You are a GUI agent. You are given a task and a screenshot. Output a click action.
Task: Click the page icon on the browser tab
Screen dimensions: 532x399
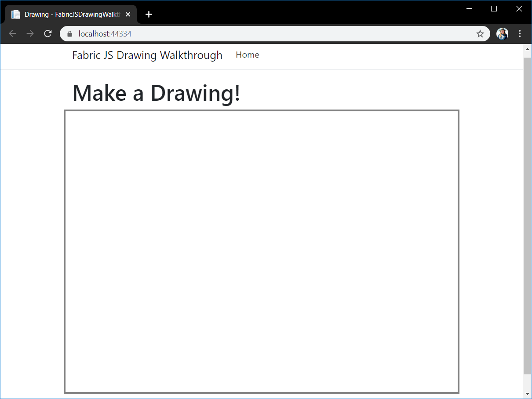click(15, 14)
